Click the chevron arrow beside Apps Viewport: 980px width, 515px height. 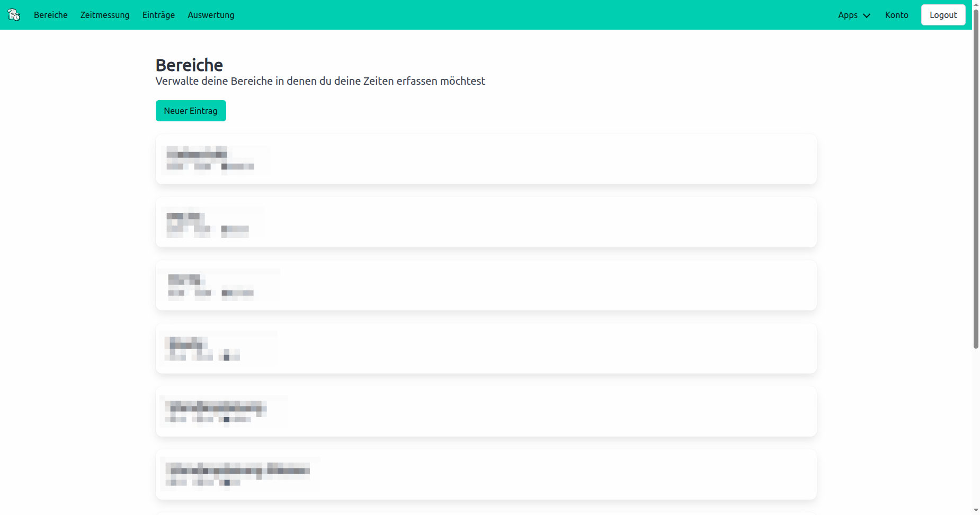point(867,15)
